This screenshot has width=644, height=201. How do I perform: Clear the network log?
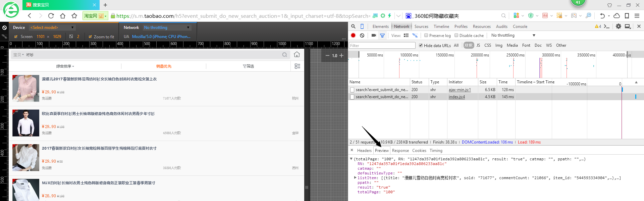[x=362, y=35]
